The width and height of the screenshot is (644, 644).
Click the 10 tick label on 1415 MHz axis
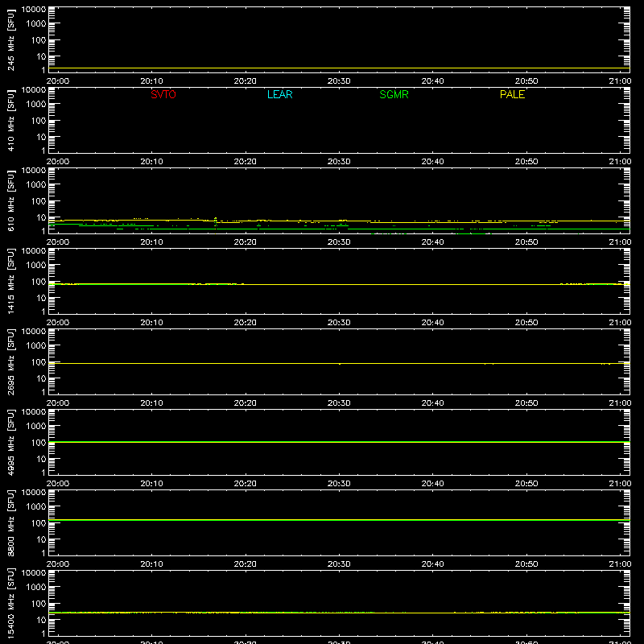[x=41, y=298]
